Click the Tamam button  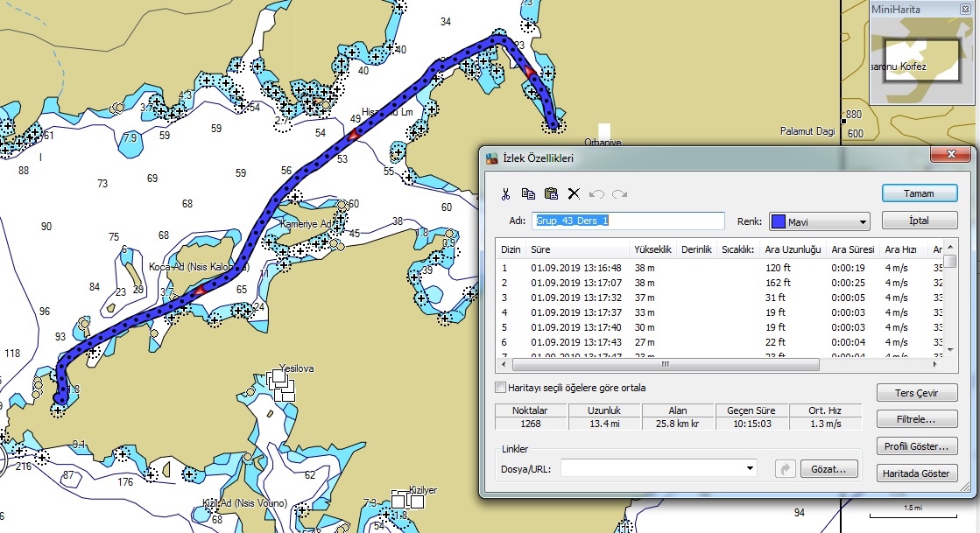[920, 193]
